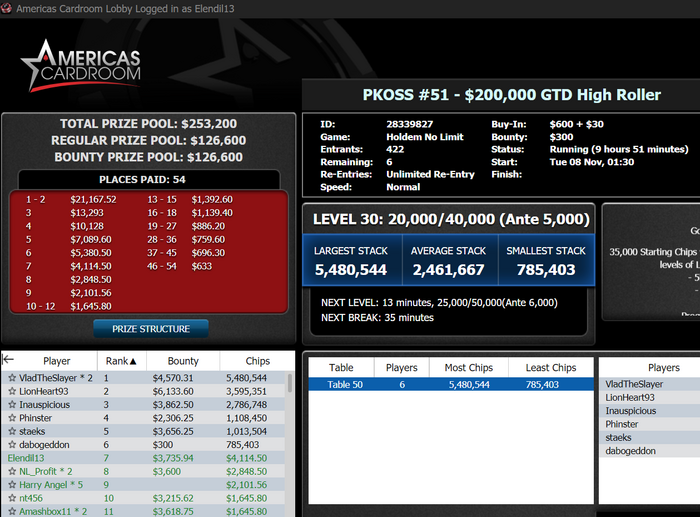Screen dimensions: 700x517
Task: Sort the player list by Rank column
Action: pos(121,361)
